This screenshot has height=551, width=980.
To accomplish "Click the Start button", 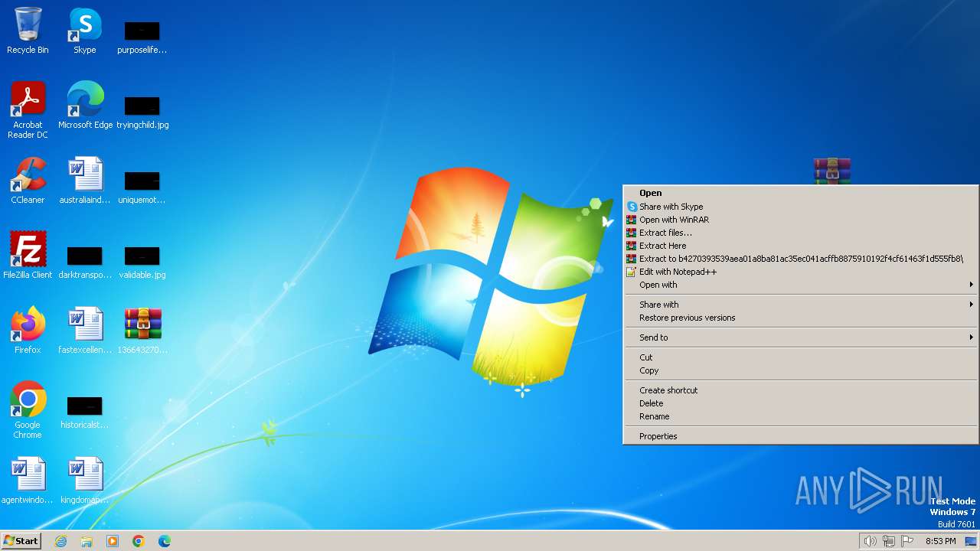I will tap(21, 541).
